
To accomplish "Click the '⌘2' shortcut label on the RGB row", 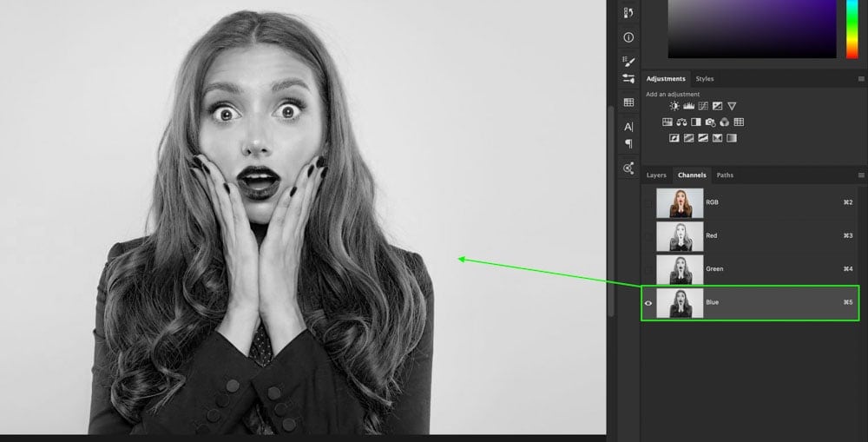I will [x=847, y=202].
